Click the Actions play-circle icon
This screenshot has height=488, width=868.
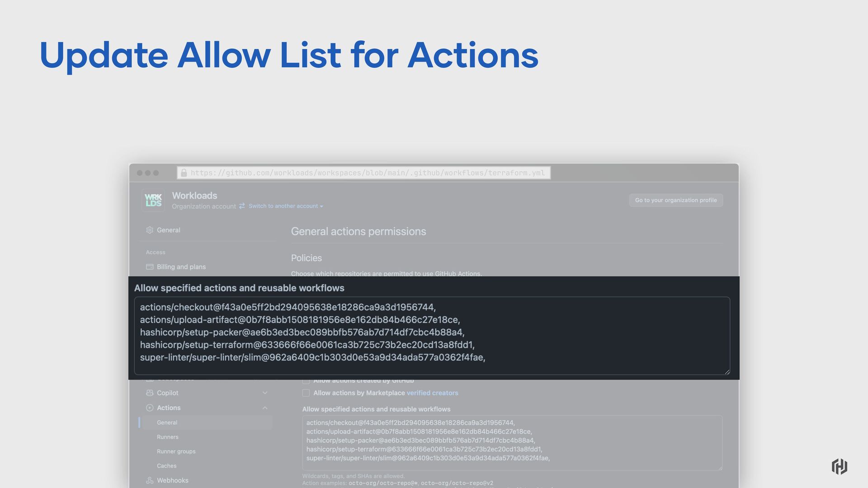[x=150, y=408]
